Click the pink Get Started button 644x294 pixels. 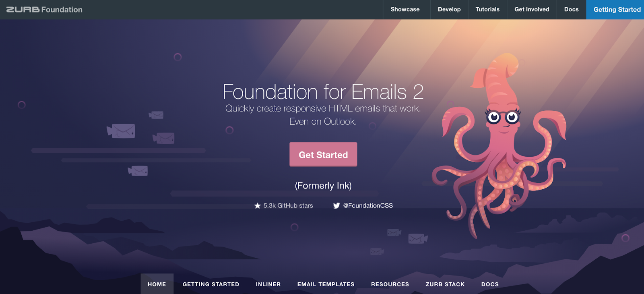tap(323, 154)
